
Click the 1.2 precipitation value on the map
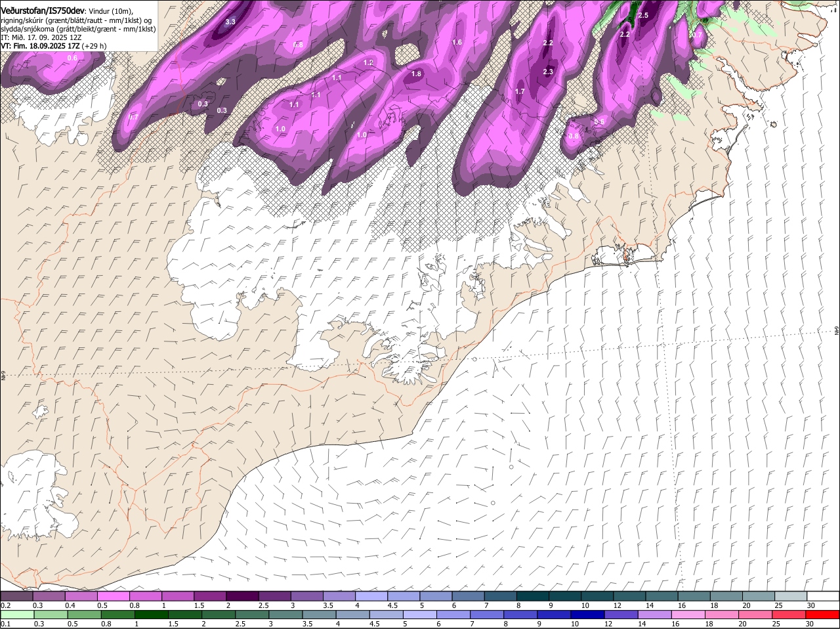(x=368, y=62)
